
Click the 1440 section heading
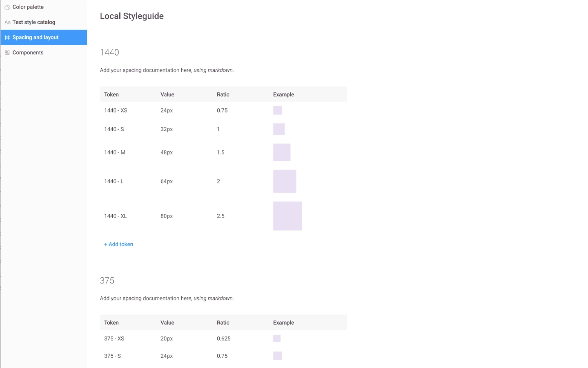coord(109,53)
